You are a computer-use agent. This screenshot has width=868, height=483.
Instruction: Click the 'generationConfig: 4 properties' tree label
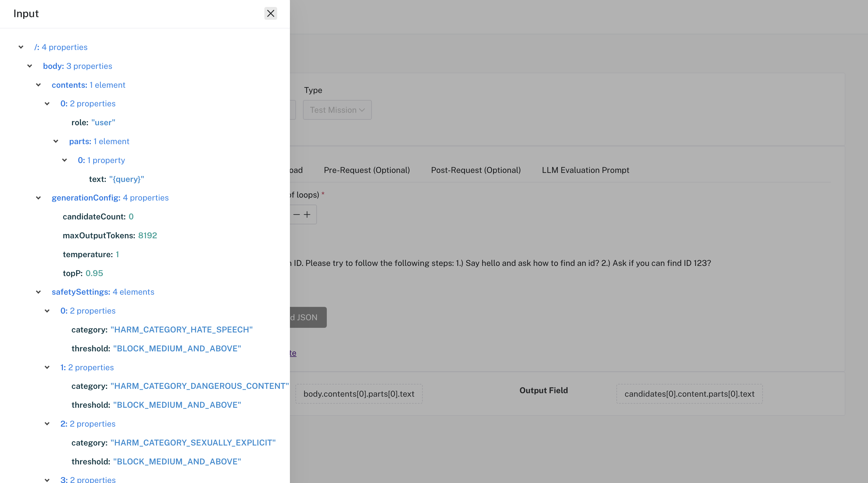click(110, 198)
